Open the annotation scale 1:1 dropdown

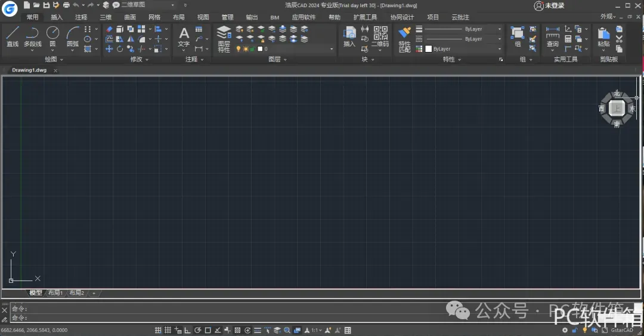coord(316,330)
